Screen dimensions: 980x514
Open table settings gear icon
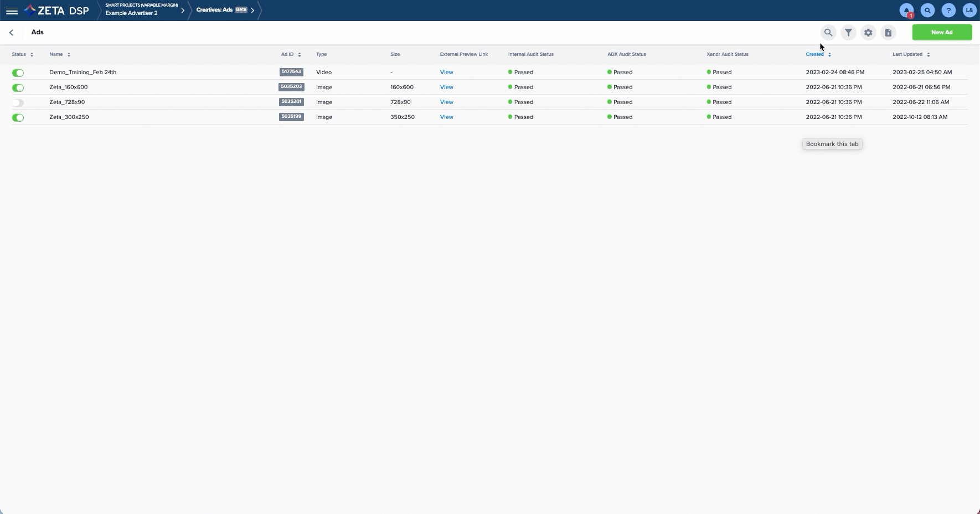(x=868, y=33)
